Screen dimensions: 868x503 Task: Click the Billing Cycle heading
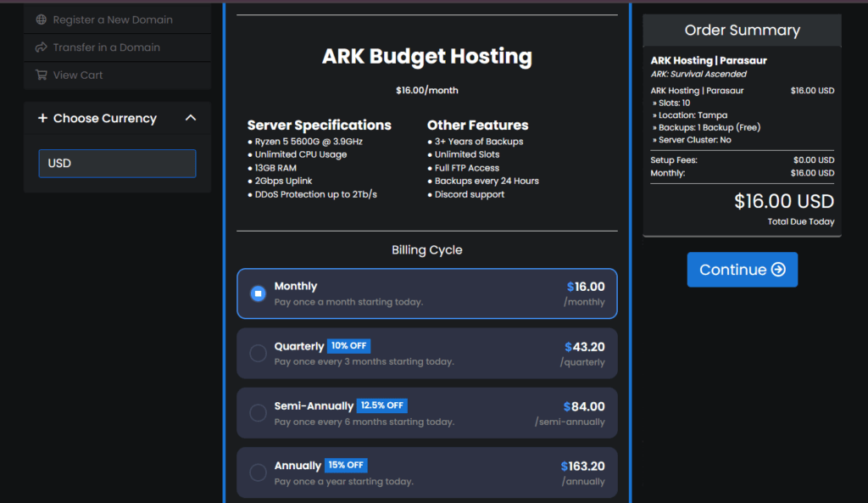click(427, 250)
